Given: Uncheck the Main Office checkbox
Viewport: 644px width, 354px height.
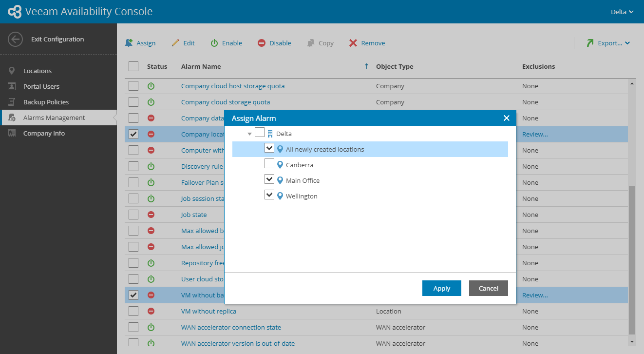Looking at the screenshot, I should [x=269, y=179].
